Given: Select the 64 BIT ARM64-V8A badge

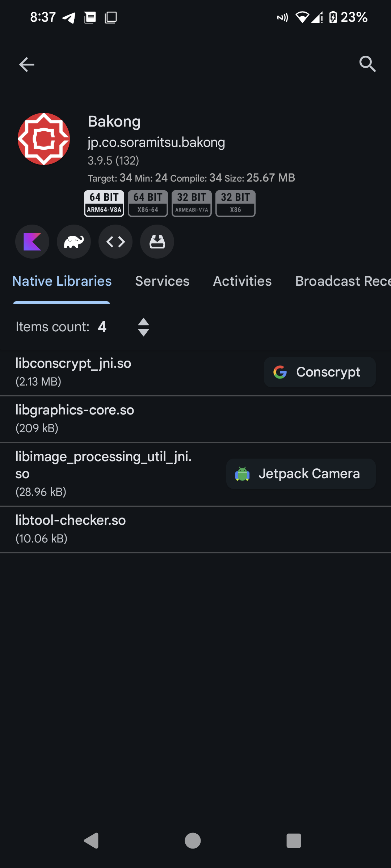Looking at the screenshot, I should coord(104,203).
